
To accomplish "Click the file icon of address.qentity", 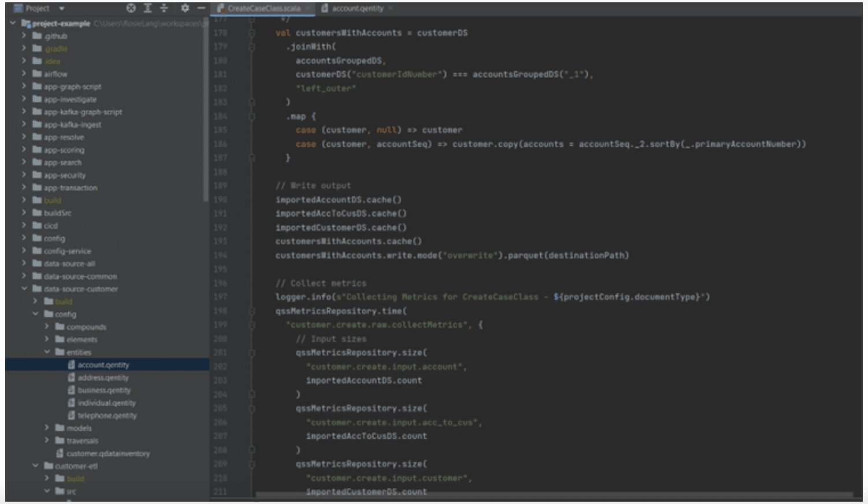I will [72, 377].
